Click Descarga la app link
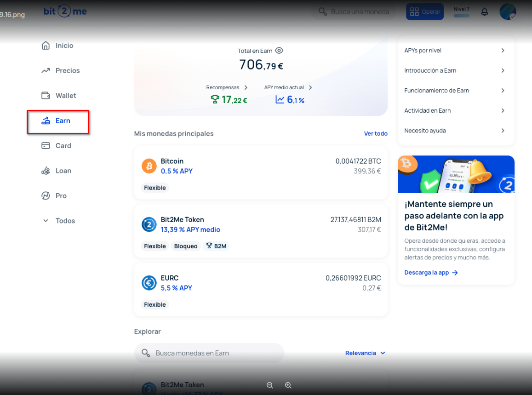 tap(427, 273)
